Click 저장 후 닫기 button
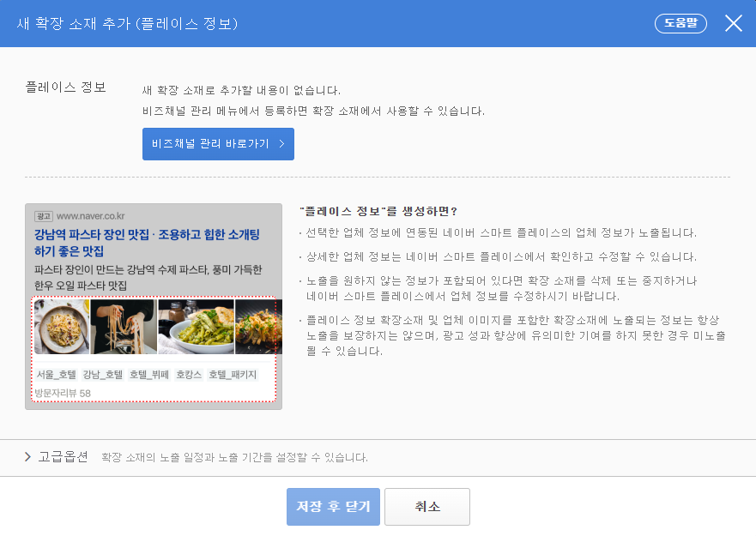This screenshot has height=536, width=756. coord(333,507)
